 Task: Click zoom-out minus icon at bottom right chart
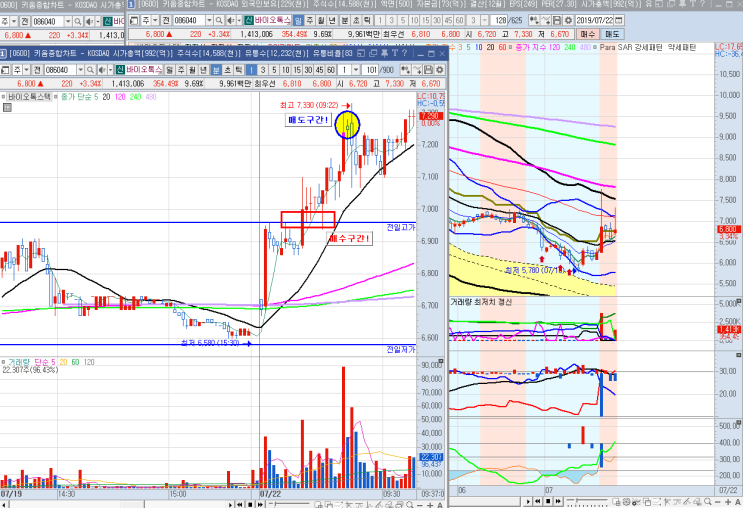(x=717, y=502)
